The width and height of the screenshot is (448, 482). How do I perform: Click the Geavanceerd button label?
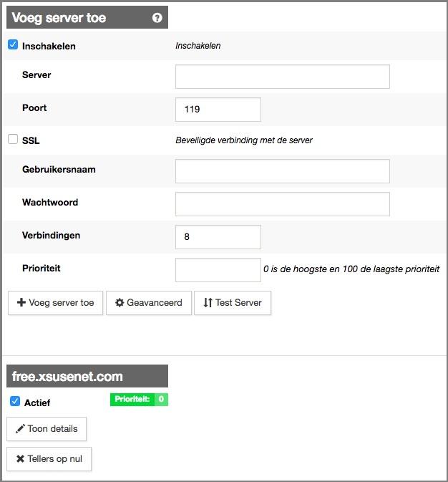tap(155, 303)
